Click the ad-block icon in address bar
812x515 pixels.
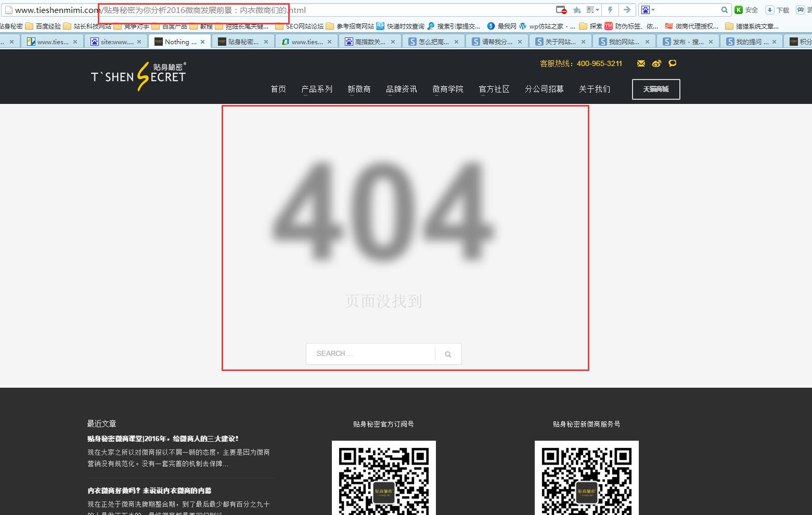tap(561, 10)
